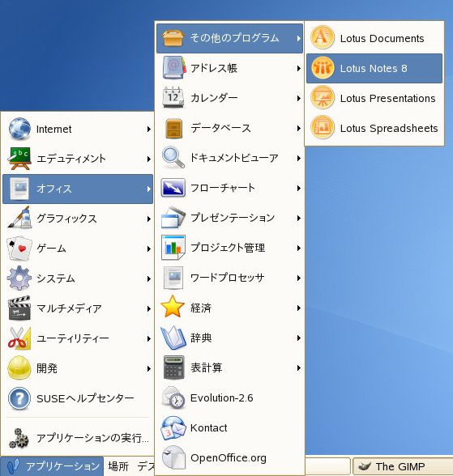The height and width of the screenshot is (476, 453).
Task: Click the グラフィックス paintbrush icon
Action: click(x=19, y=217)
